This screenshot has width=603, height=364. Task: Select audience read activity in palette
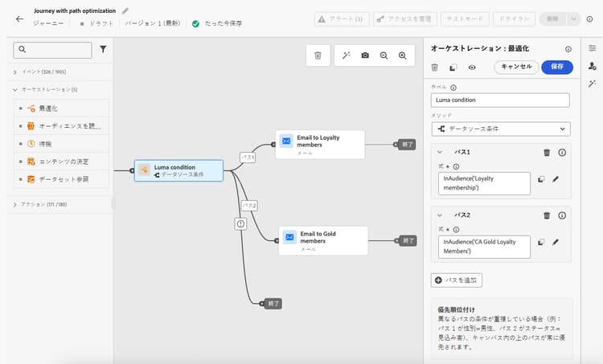tap(62, 126)
